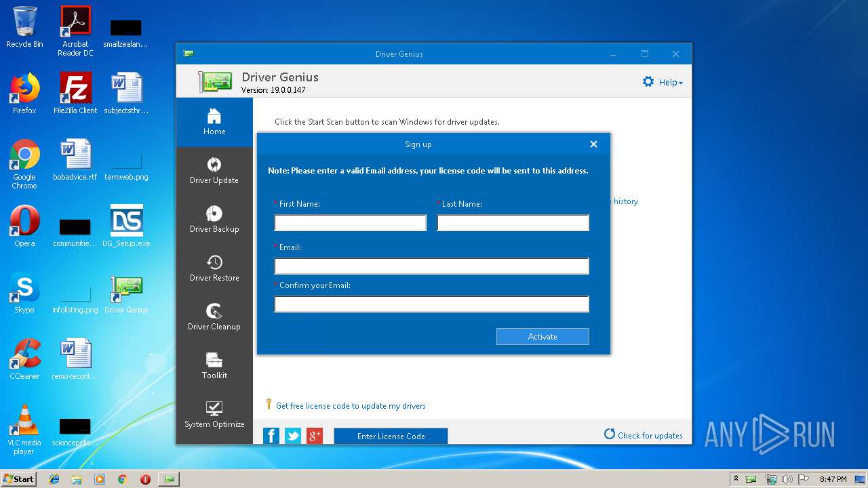This screenshot has height=488, width=868.
Task: Open Driver Restore in the sidebar
Action: (214, 269)
